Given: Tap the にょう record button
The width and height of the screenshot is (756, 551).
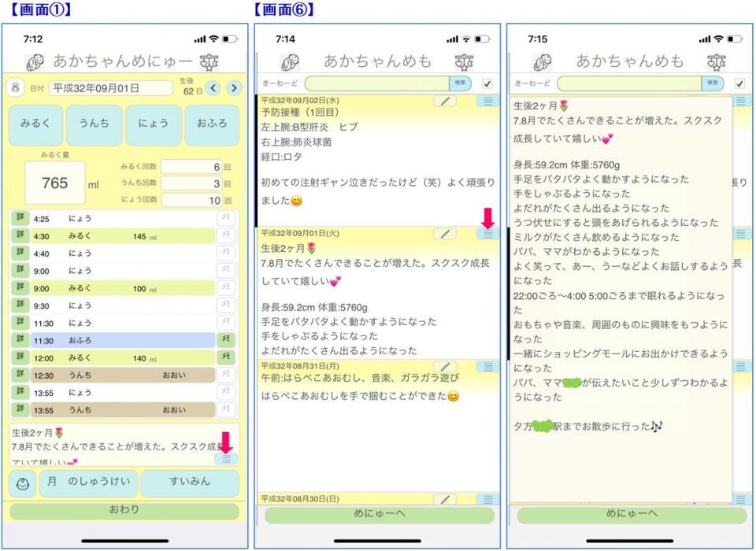Looking at the screenshot, I should (154, 125).
